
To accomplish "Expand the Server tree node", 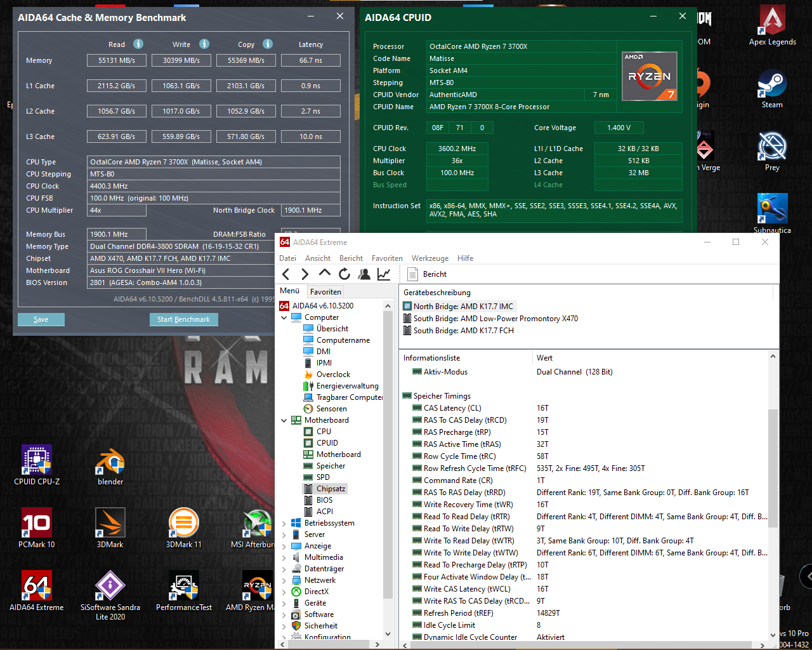I will [x=284, y=534].
